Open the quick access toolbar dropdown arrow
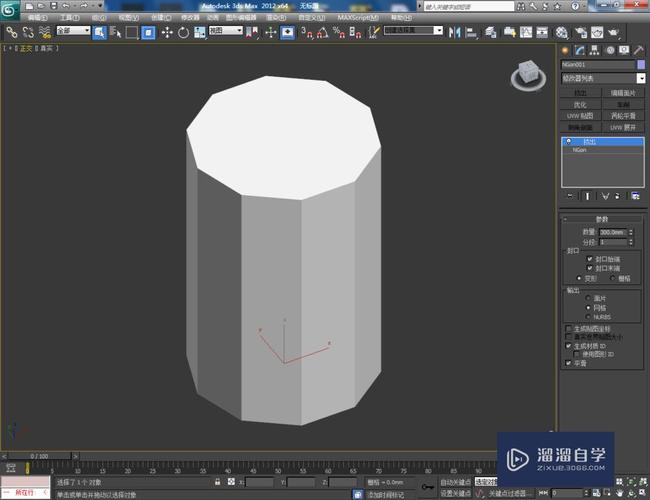 click(x=100, y=6)
